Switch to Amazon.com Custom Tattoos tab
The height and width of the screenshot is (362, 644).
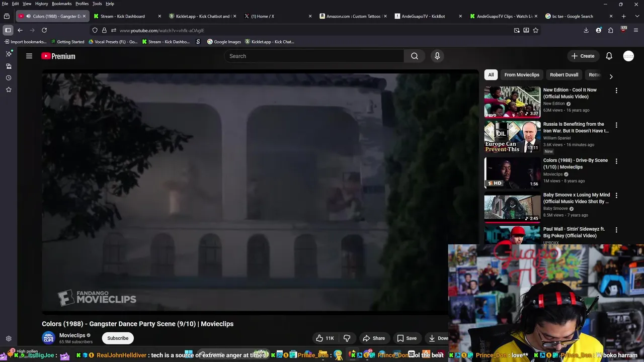click(354, 16)
